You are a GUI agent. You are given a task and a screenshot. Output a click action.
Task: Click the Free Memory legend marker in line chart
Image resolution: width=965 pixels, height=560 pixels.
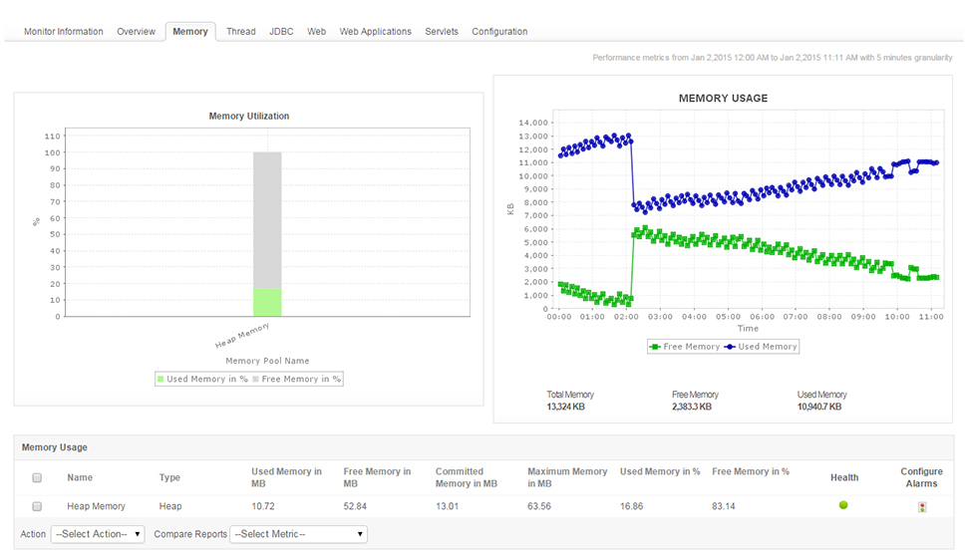tap(655, 347)
